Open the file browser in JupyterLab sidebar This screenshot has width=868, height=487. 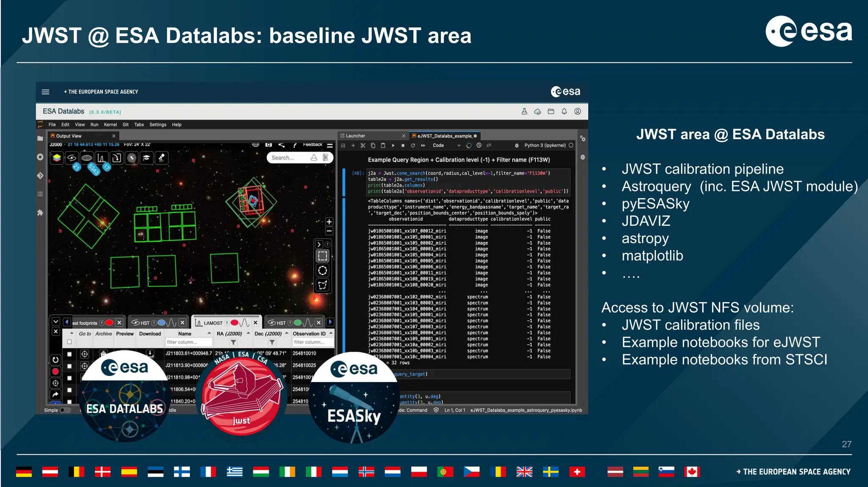click(40, 138)
